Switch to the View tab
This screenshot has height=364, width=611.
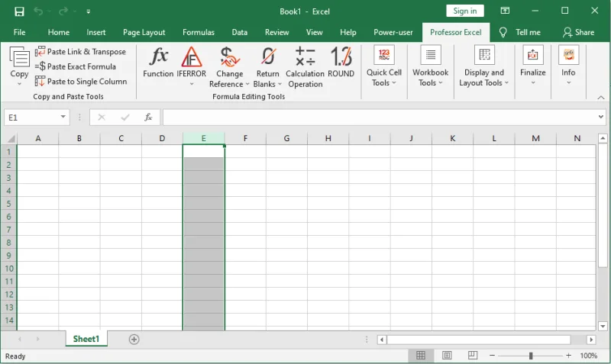pyautogui.click(x=314, y=32)
